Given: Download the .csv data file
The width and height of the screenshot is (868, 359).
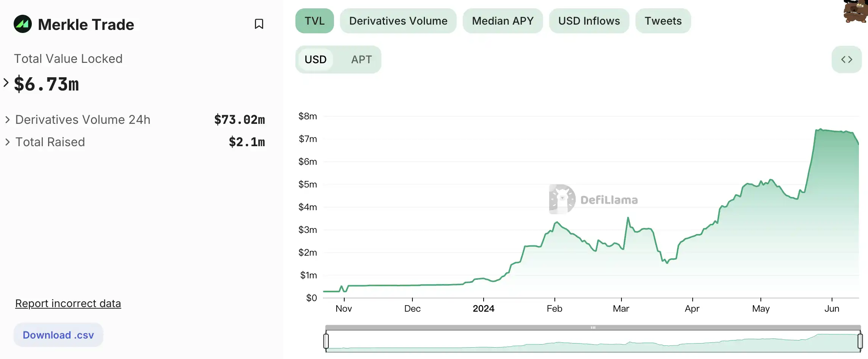Looking at the screenshot, I should tap(58, 335).
